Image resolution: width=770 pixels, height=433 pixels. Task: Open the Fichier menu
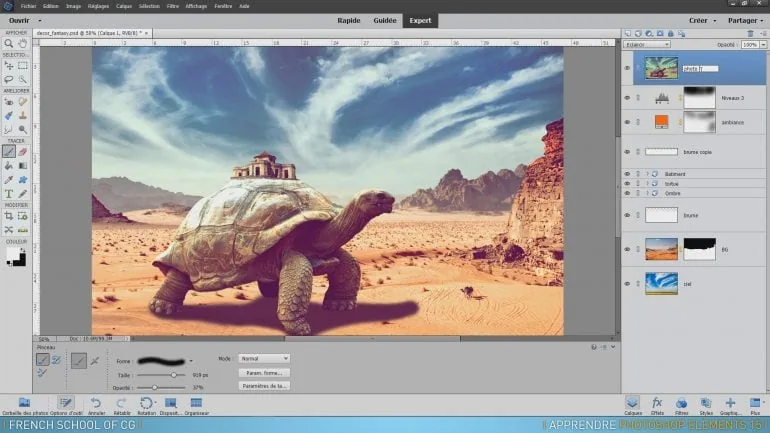click(x=28, y=6)
